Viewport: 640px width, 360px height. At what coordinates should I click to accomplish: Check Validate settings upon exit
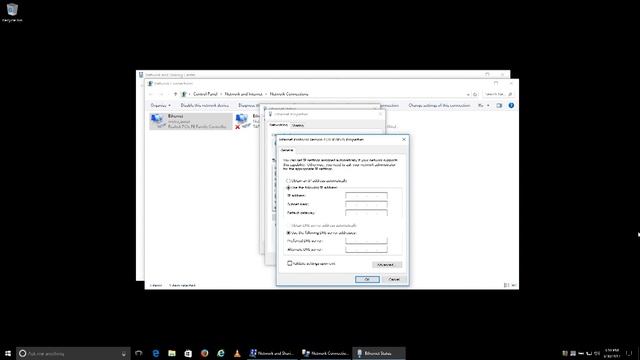pos(290,264)
